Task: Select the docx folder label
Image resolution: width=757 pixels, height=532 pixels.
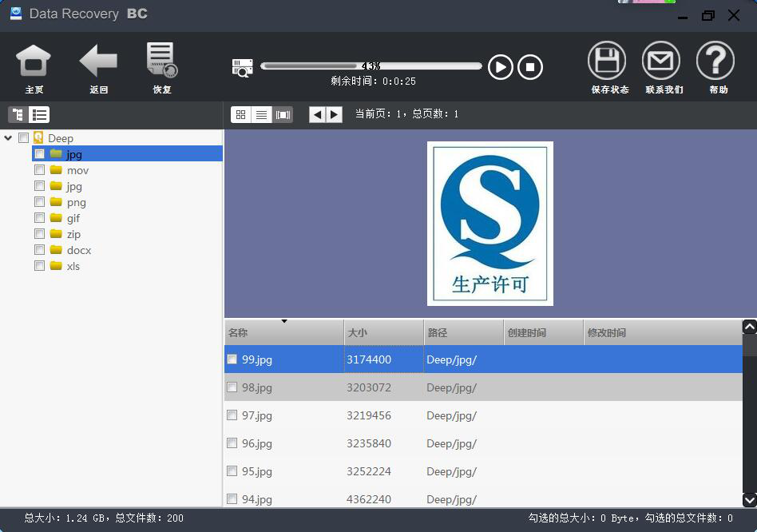Action: (79, 250)
